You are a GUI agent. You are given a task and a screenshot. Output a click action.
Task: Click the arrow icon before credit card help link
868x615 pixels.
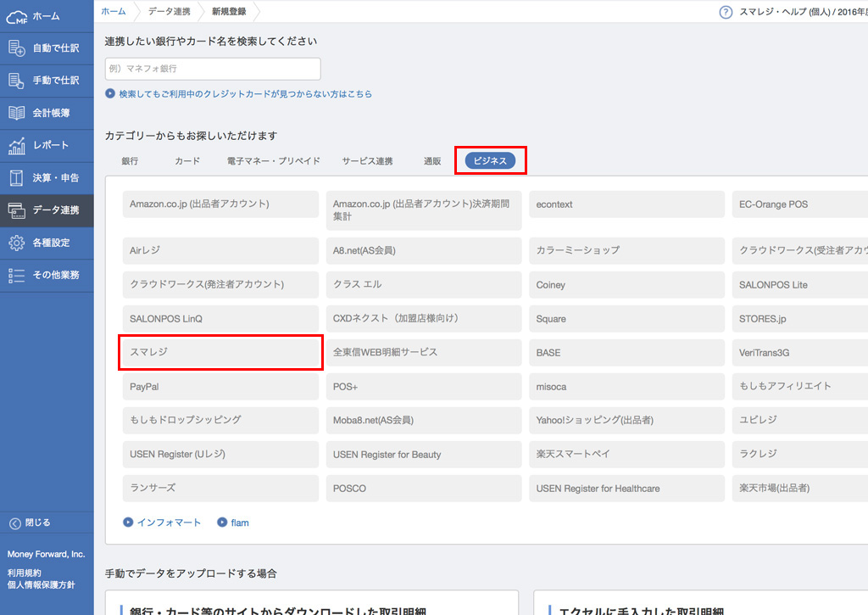point(110,93)
